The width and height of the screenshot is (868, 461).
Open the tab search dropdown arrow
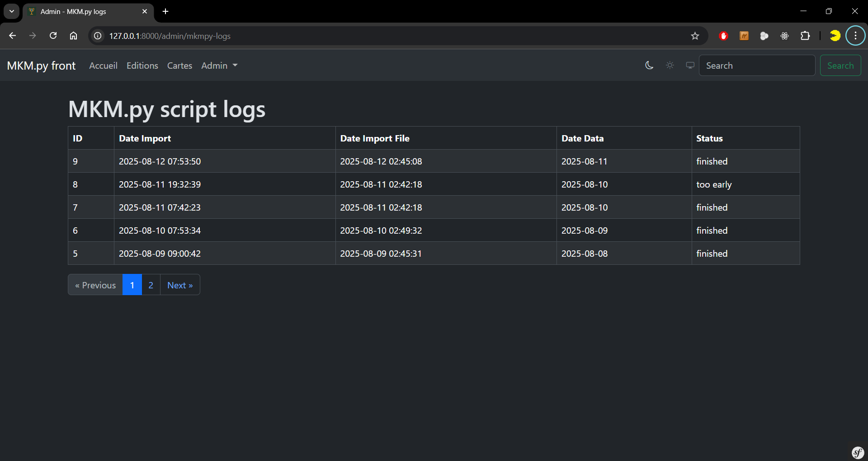12,11
